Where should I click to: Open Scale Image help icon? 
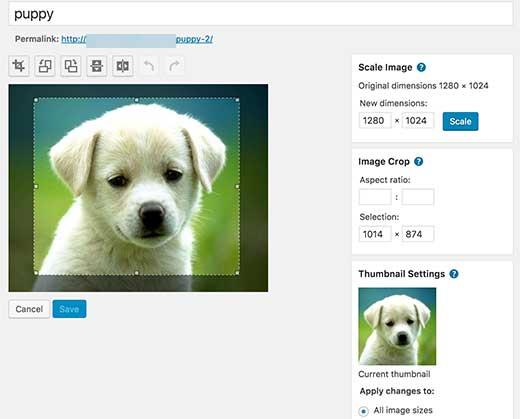[421, 67]
